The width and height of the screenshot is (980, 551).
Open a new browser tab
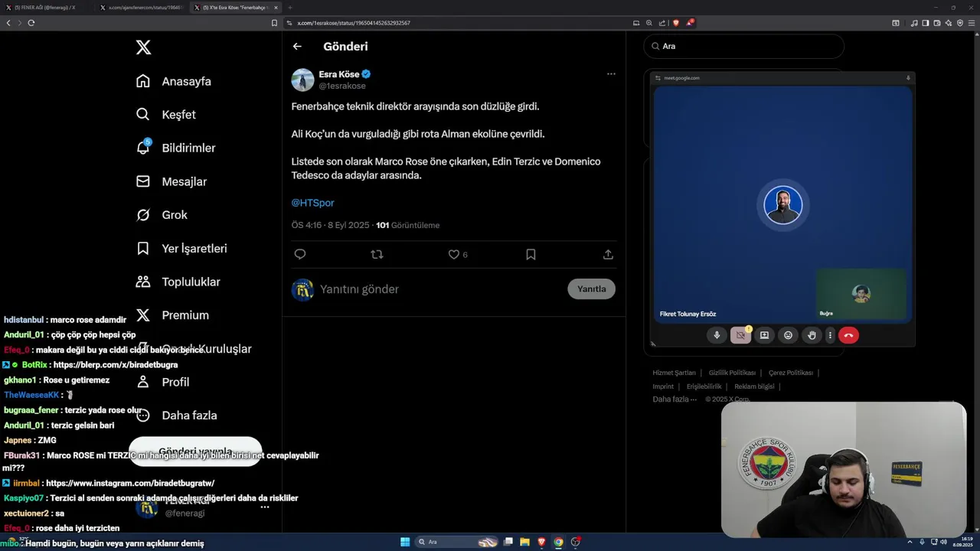coord(290,8)
